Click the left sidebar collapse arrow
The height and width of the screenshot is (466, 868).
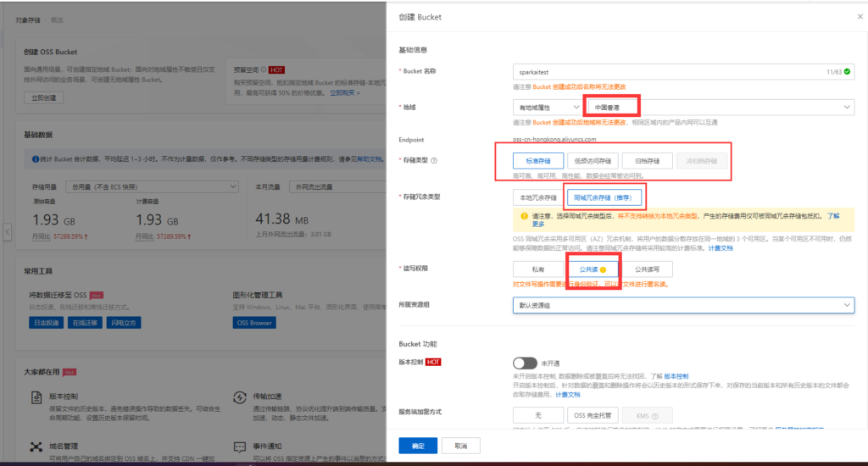pos(8,231)
